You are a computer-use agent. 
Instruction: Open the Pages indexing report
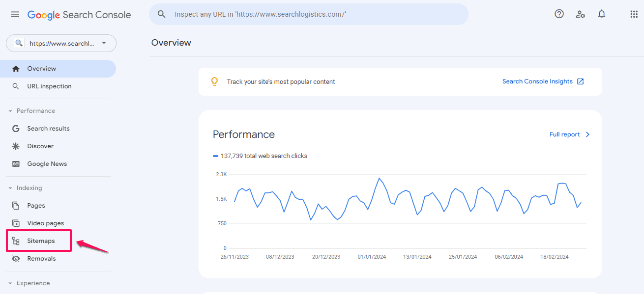tap(58, 206)
